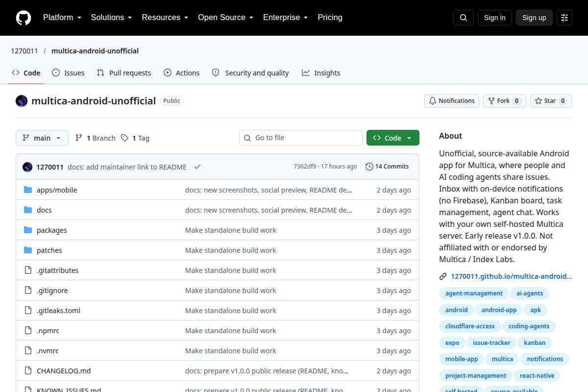Click the commit history clock icon

[x=369, y=167]
